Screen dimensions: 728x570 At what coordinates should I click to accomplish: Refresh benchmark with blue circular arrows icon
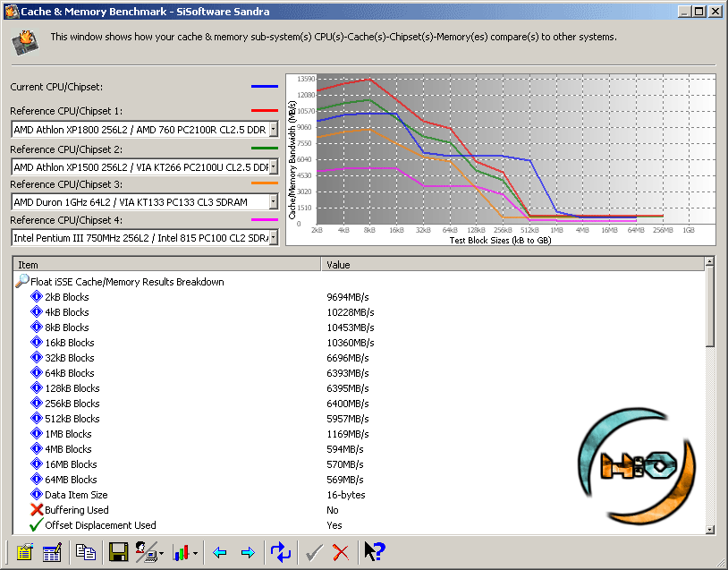[281, 552]
